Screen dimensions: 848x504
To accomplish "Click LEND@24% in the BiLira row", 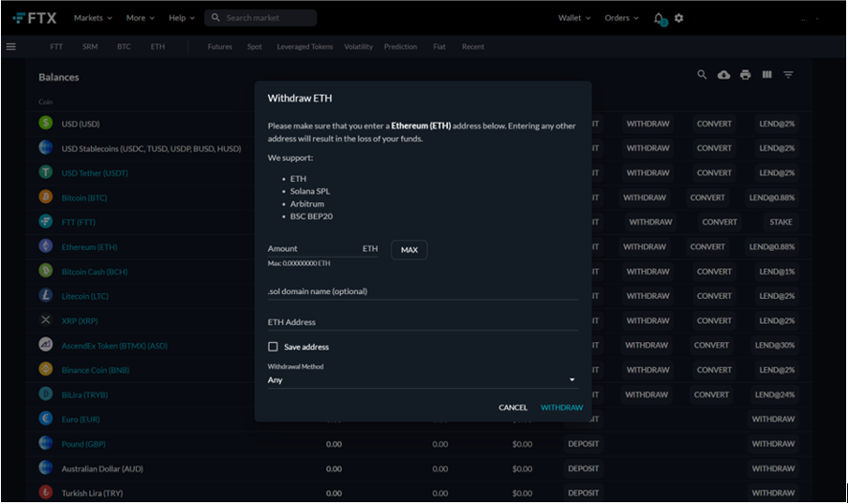I will pyautogui.click(x=775, y=394).
